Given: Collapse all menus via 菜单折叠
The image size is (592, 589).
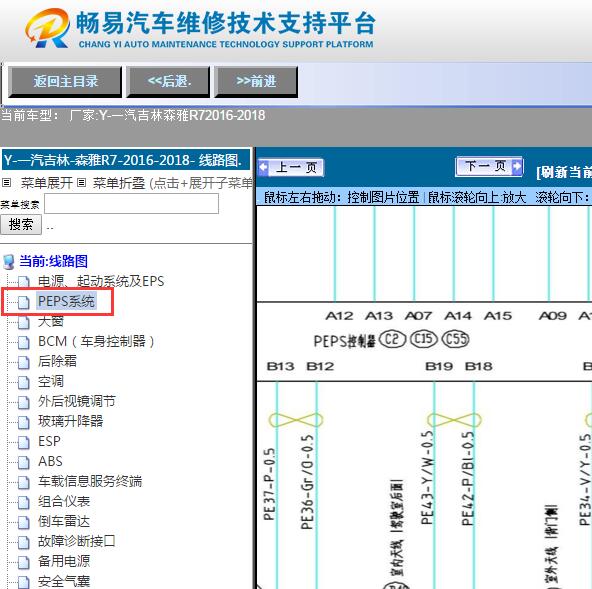Looking at the screenshot, I should [119, 183].
